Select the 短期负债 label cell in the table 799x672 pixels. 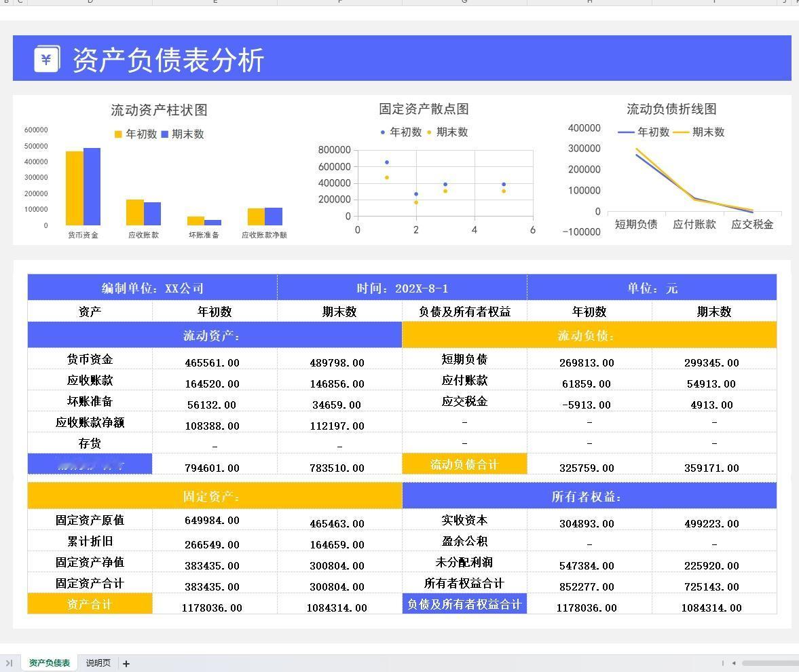coord(464,359)
